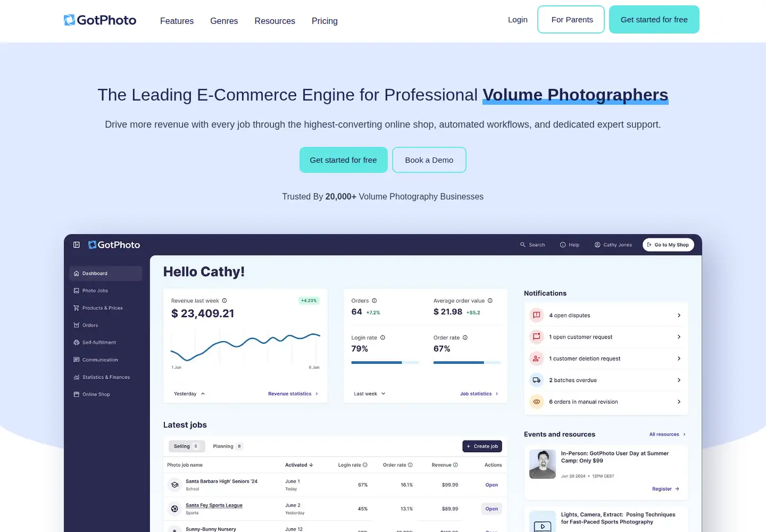This screenshot has width=766, height=532.
Task: Open the Resources menu
Action: (x=274, y=21)
